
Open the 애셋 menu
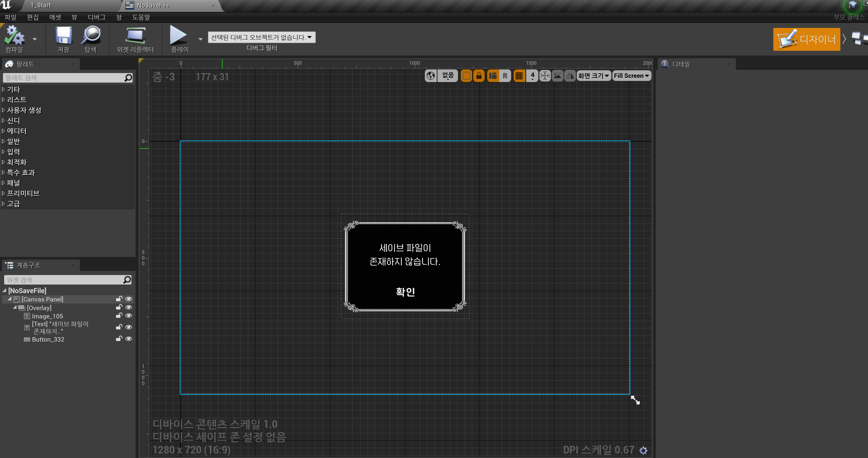pyautogui.click(x=55, y=17)
